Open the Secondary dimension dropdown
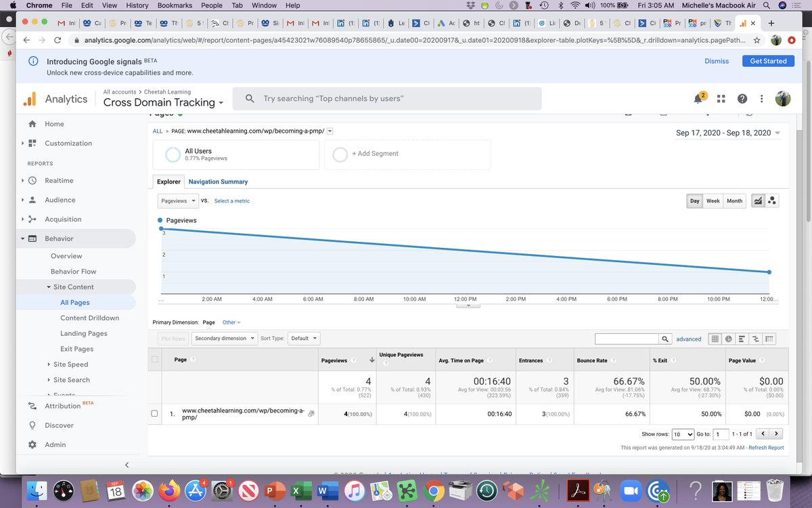 pyautogui.click(x=225, y=338)
